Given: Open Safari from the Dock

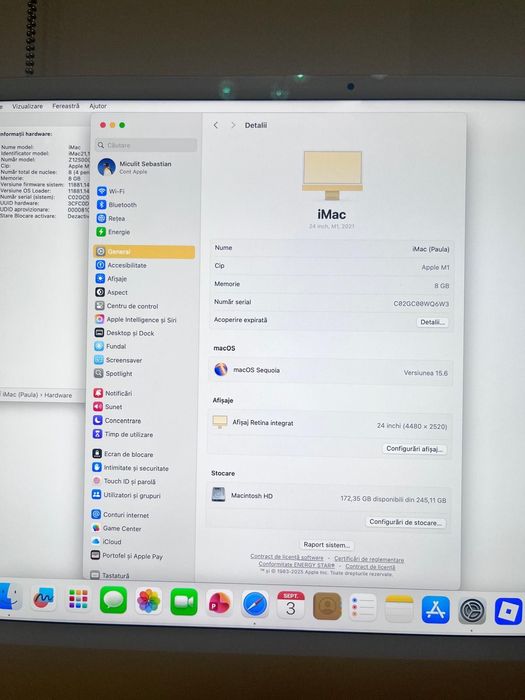Looking at the screenshot, I should [x=255, y=604].
